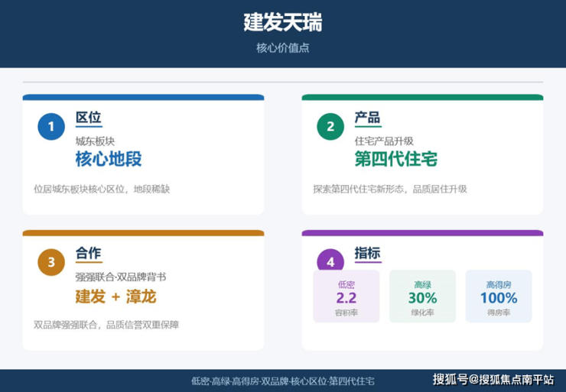This screenshot has height=392, width=566.
Task: Select the 产品 card heading
Action: tap(367, 118)
